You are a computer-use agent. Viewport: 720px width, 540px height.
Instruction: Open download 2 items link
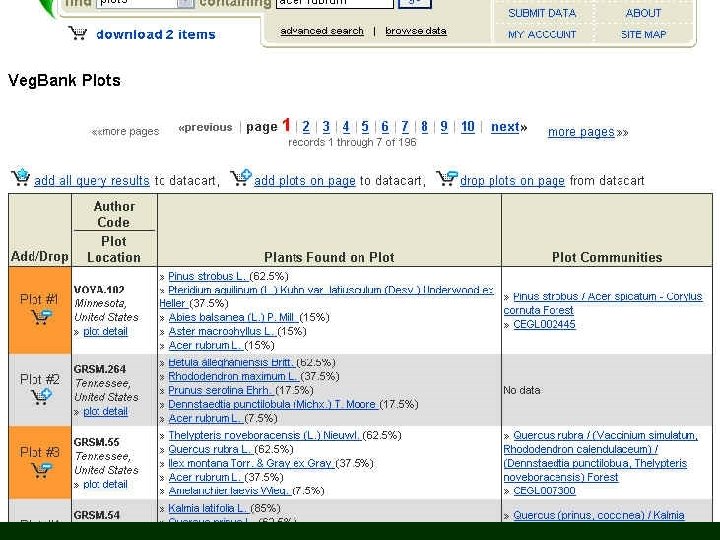click(156, 34)
